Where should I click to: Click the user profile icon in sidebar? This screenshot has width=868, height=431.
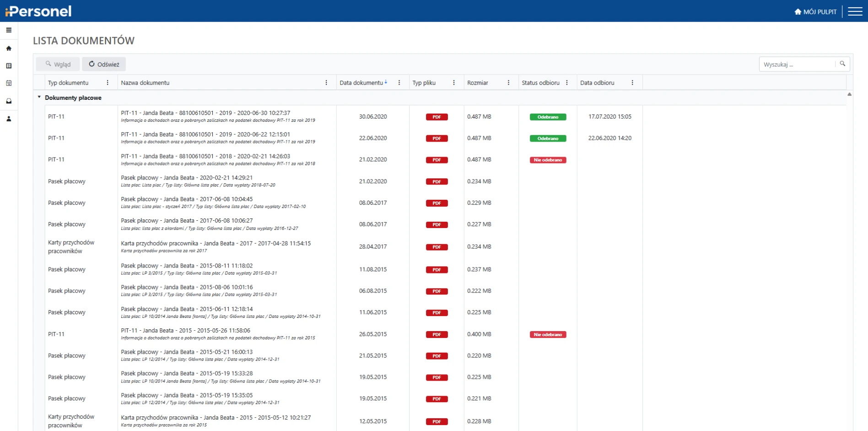[9, 119]
